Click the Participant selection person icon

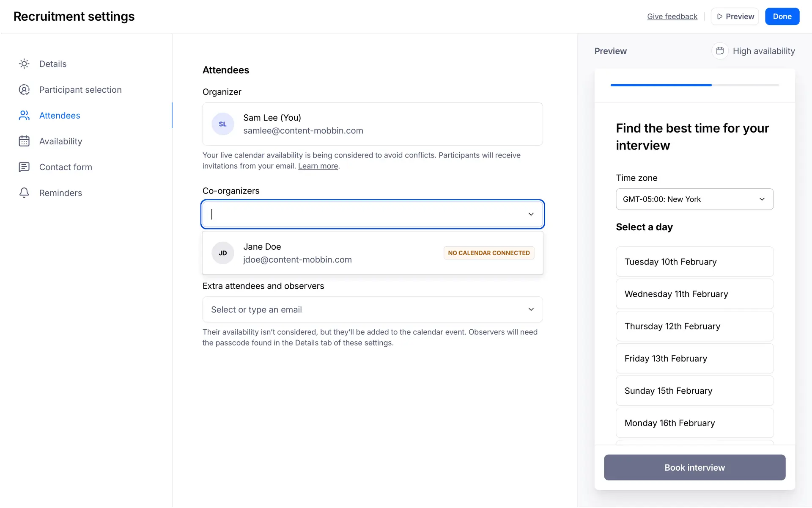pyautogui.click(x=24, y=90)
